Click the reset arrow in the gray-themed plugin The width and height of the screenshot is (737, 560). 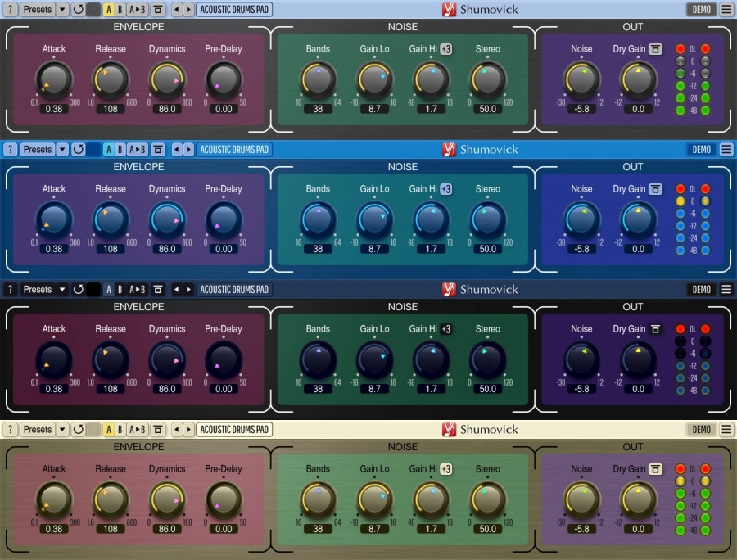79,9
